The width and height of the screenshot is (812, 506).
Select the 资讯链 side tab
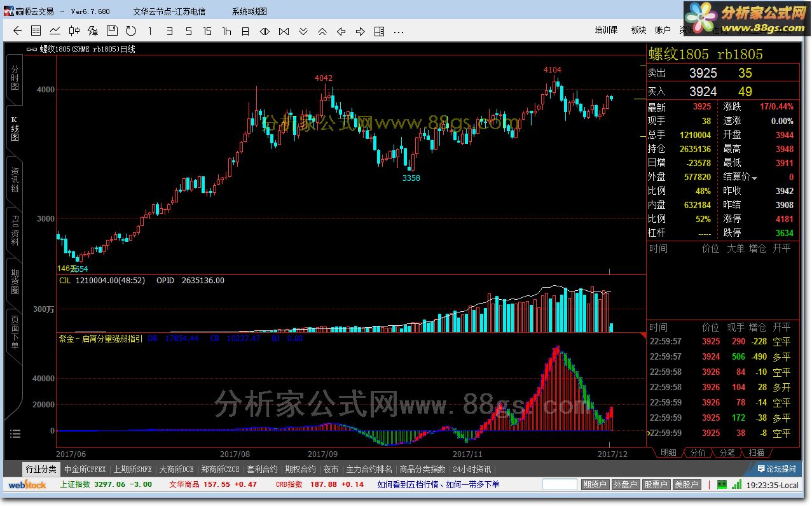(15, 180)
